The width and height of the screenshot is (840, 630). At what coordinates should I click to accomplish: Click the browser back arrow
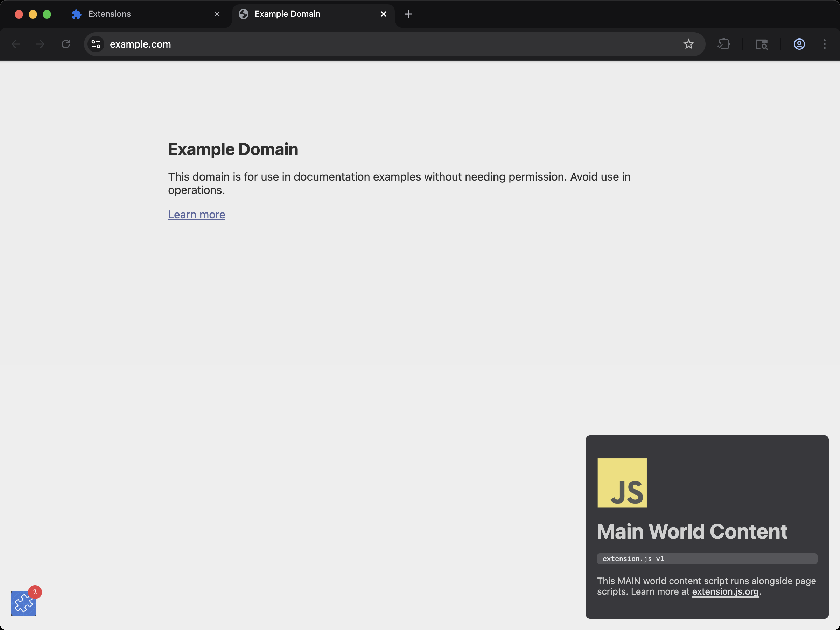(15, 44)
